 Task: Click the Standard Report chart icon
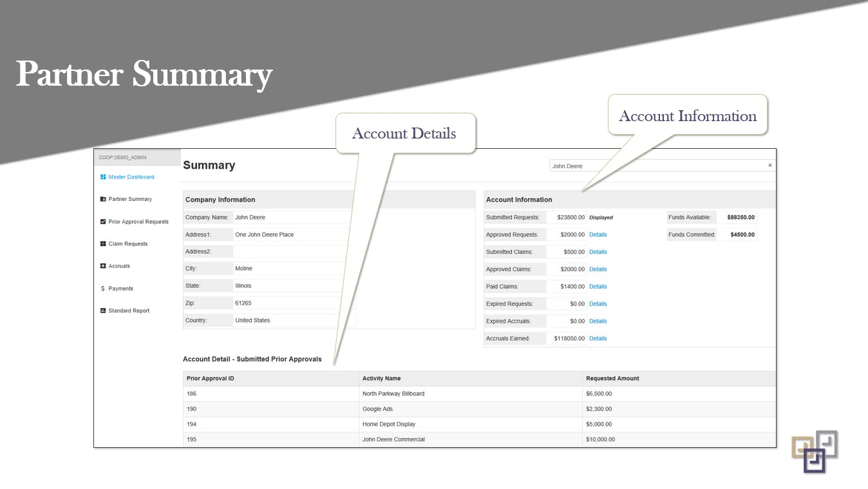(x=103, y=311)
